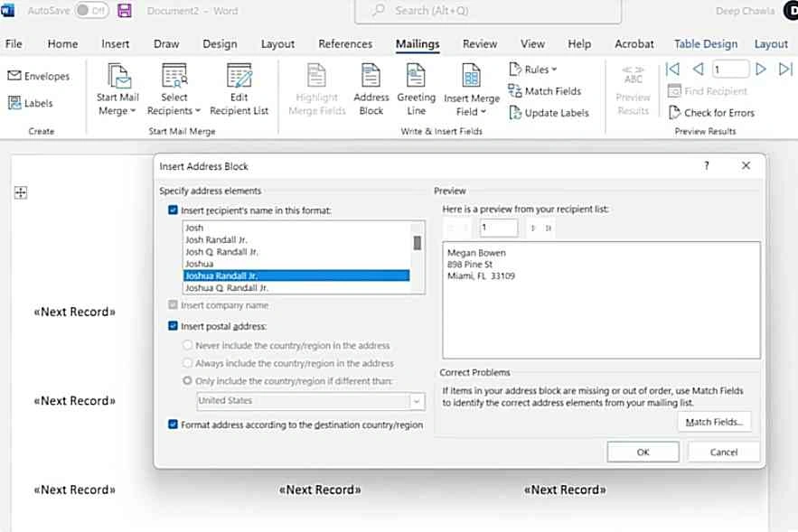Toggle Preview Results
The image size is (798, 532).
click(x=634, y=90)
